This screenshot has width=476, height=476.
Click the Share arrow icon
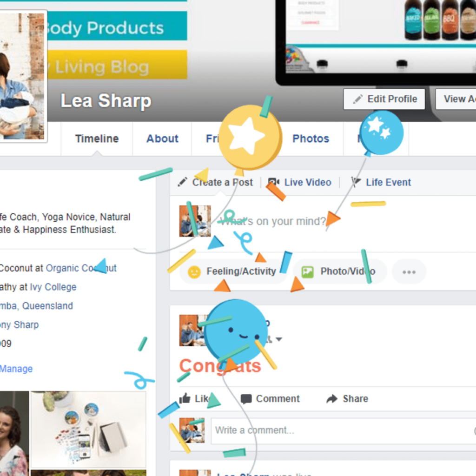[x=332, y=398]
